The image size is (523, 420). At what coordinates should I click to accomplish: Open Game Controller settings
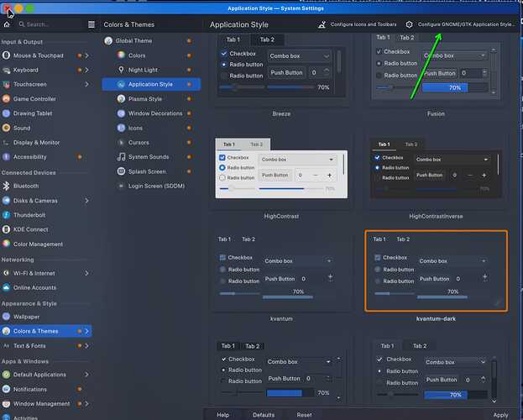45,99
